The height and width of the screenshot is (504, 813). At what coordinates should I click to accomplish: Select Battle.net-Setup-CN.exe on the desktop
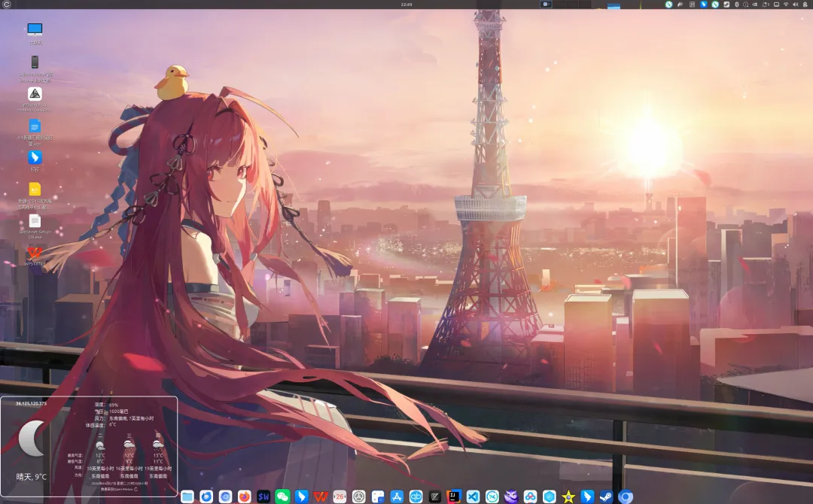pos(35,226)
